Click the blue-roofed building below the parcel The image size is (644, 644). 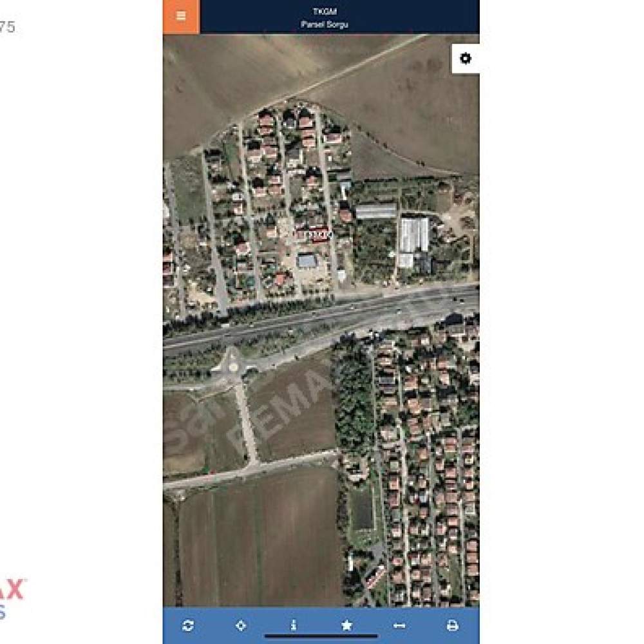[x=307, y=261]
